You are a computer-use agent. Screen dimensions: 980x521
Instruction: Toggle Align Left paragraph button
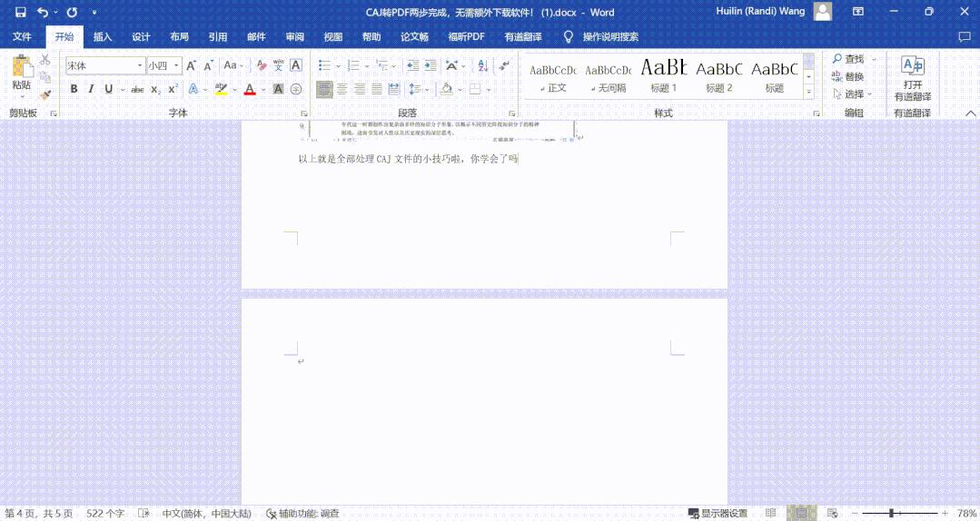tap(324, 89)
